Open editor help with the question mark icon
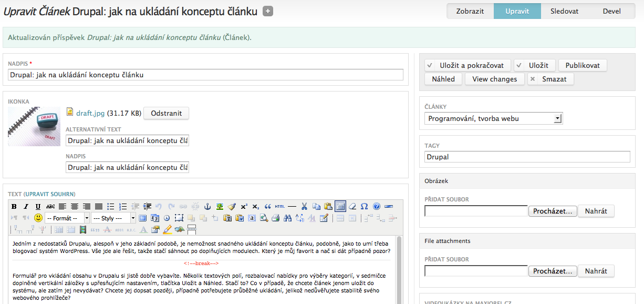 377,206
